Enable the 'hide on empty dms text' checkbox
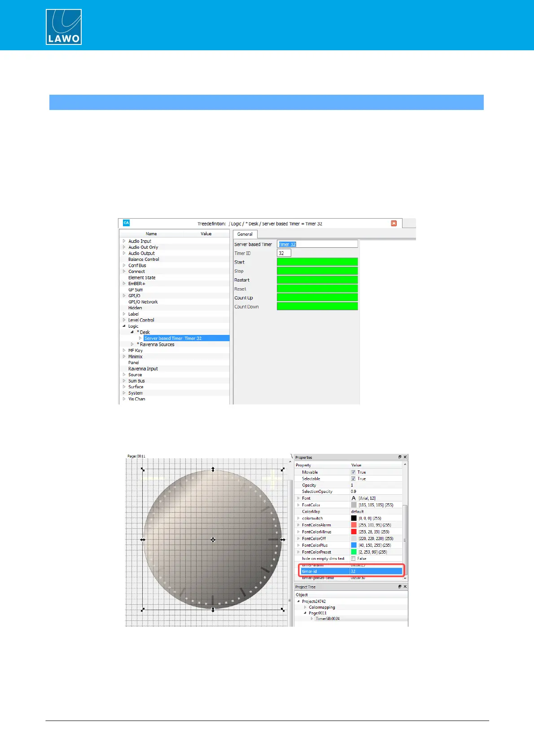Screen dimensions: 534x756 pyautogui.click(x=353, y=558)
